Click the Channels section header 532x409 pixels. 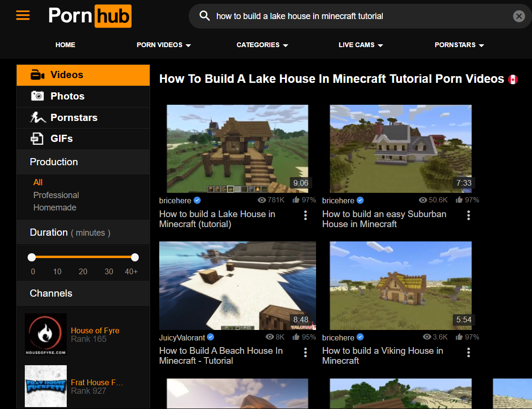(83, 293)
